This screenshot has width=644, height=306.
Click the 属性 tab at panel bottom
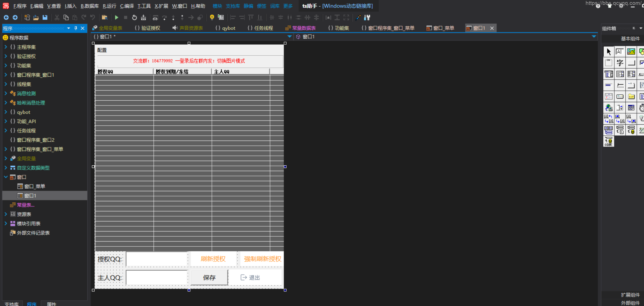[51, 304]
